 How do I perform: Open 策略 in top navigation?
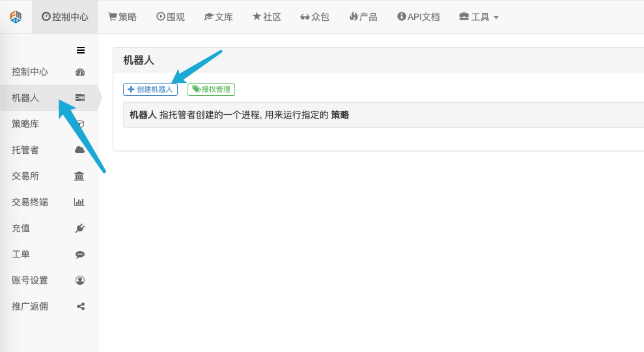[x=122, y=17]
